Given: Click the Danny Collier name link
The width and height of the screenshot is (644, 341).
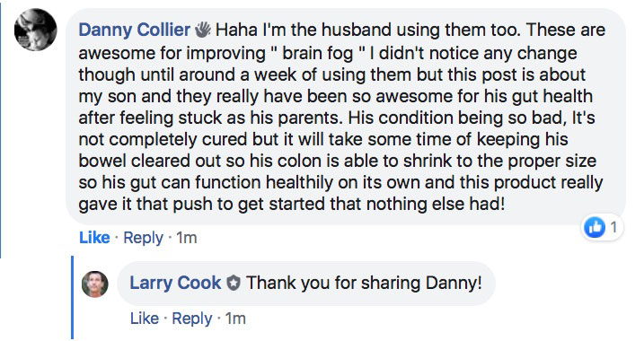Looking at the screenshot, I should pyautogui.click(x=135, y=30).
